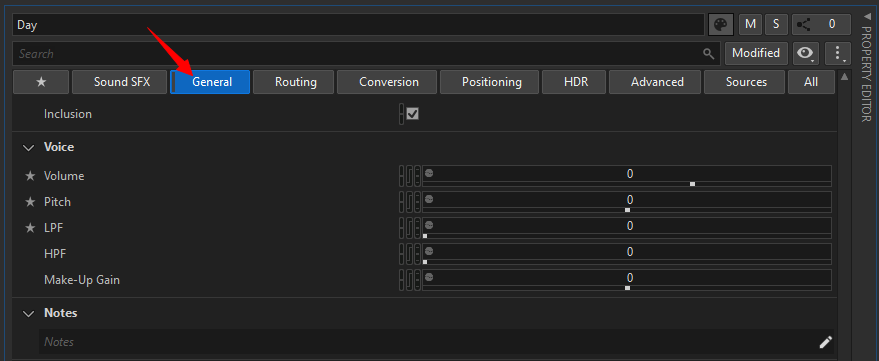Click the search magnifier icon
The image size is (879, 361).
(709, 54)
